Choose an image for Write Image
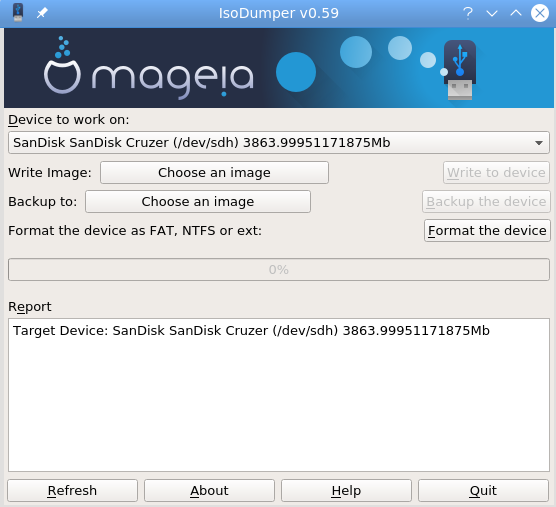The image size is (556, 507). tap(214, 173)
